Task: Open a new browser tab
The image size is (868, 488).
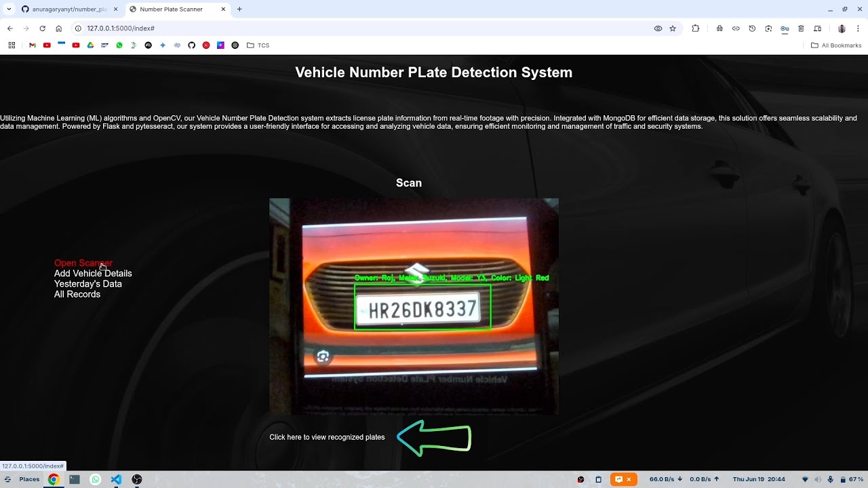Action: click(x=239, y=9)
